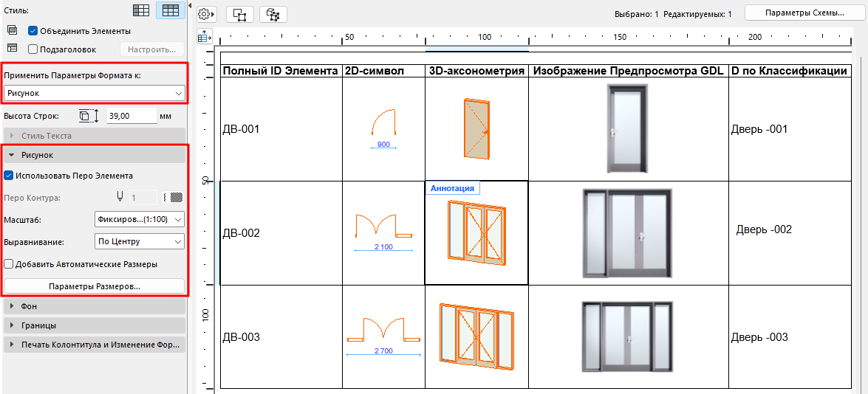Enable the Подзаголовок checkbox
Image resolution: width=868 pixels, height=394 pixels.
[x=33, y=49]
